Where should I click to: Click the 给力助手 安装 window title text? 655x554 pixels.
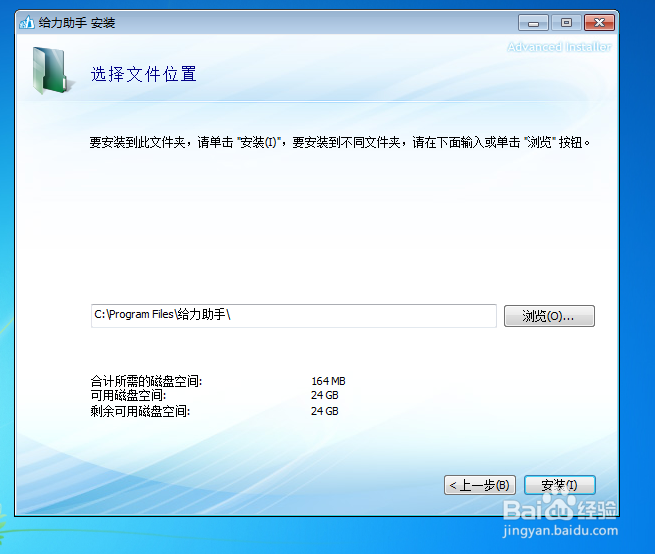pyautogui.click(x=77, y=23)
